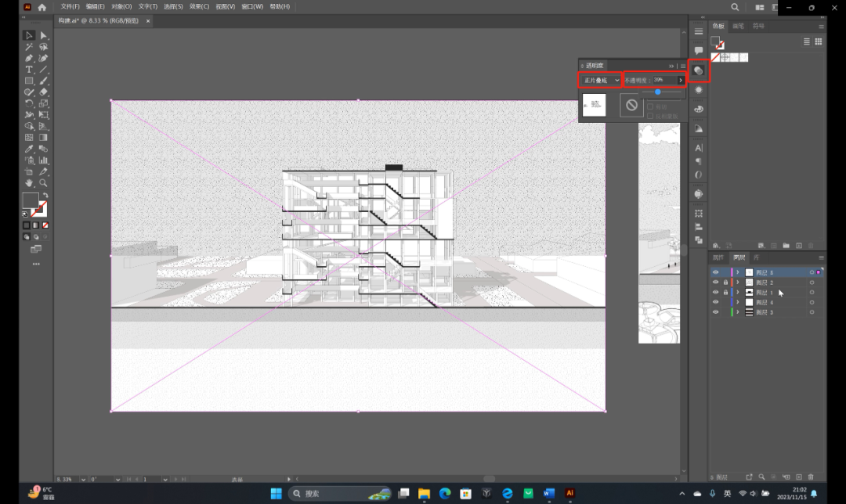Viewport: 846px width, 504px height.
Task: Expand 图层 1 contents
Action: click(738, 292)
